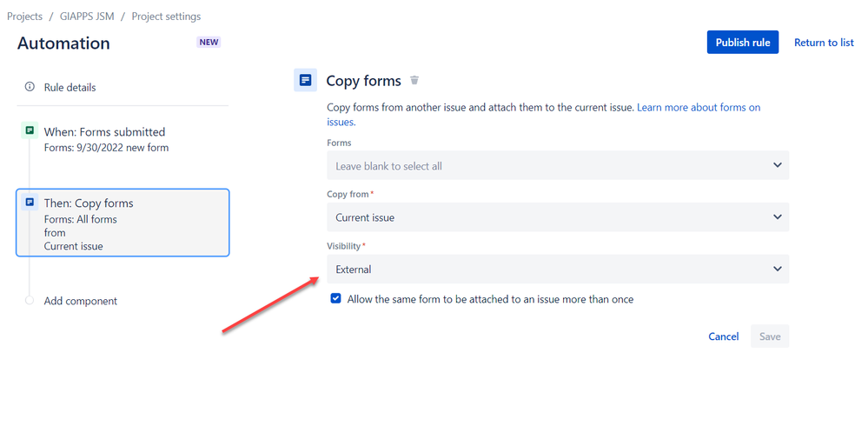Click the green Forms submitted trigger icon

30,130
